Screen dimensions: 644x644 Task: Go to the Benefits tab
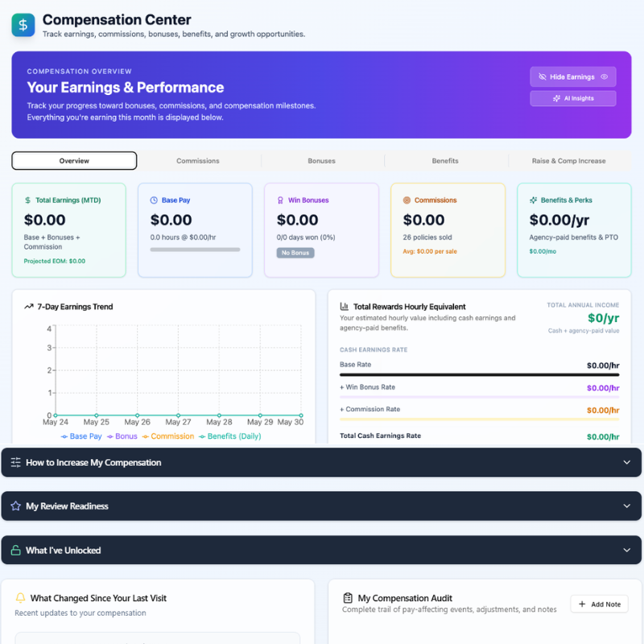pyautogui.click(x=445, y=160)
